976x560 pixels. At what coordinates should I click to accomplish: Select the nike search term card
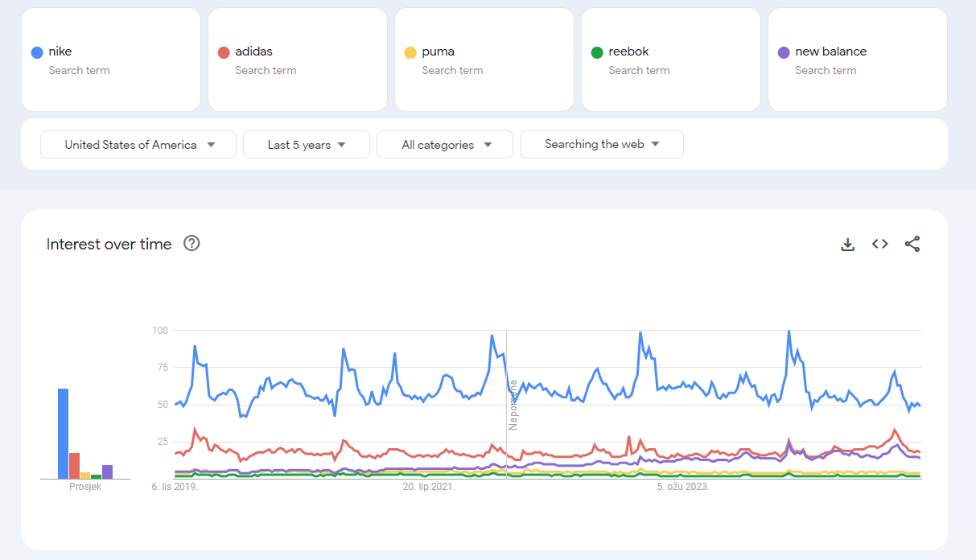point(111,60)
